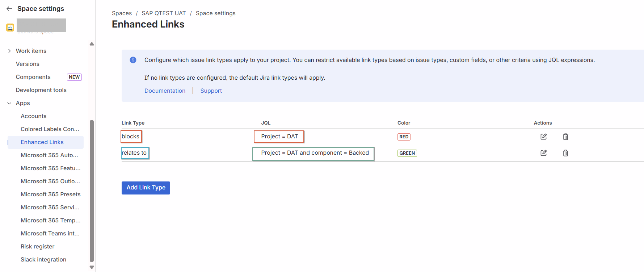Click the RED color badge
The image size is (644, 272).
click(404, 137)
